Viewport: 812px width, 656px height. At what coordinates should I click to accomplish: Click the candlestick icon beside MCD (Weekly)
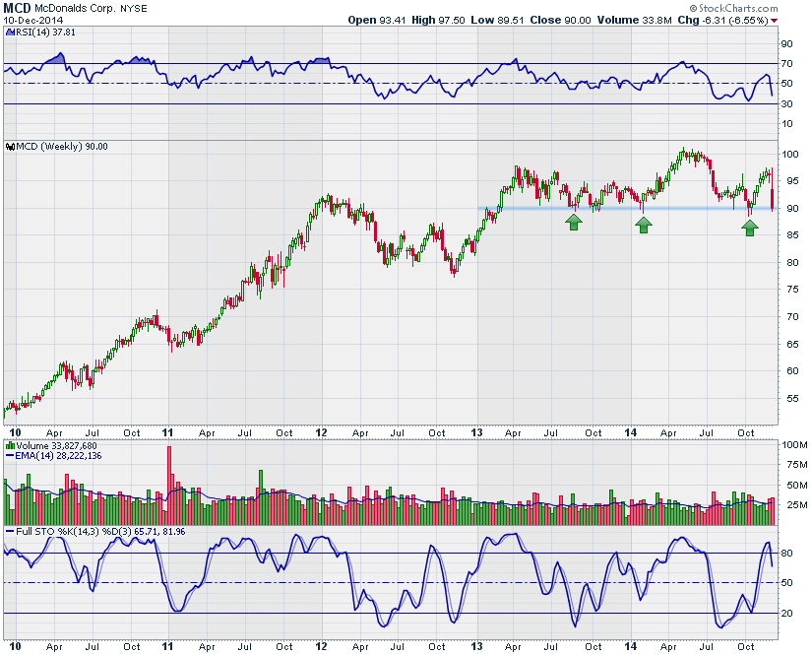pyautogui.click(x=10, y=147)
